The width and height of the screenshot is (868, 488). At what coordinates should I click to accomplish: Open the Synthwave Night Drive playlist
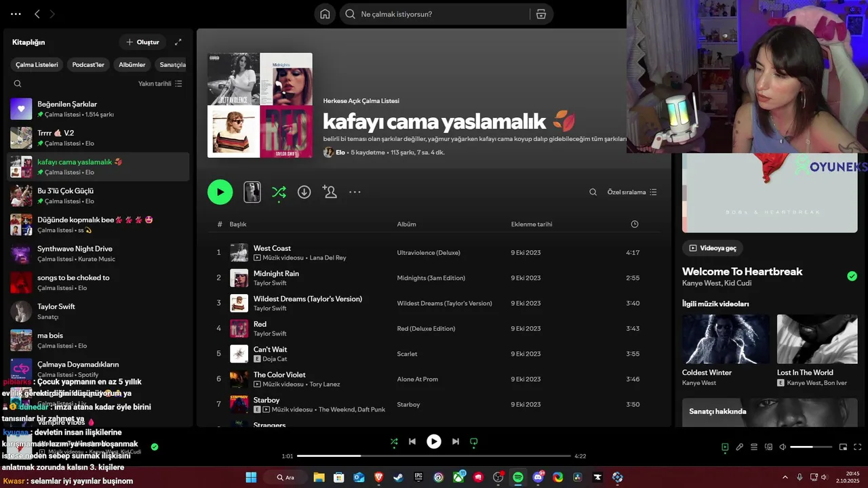[98, 253]
